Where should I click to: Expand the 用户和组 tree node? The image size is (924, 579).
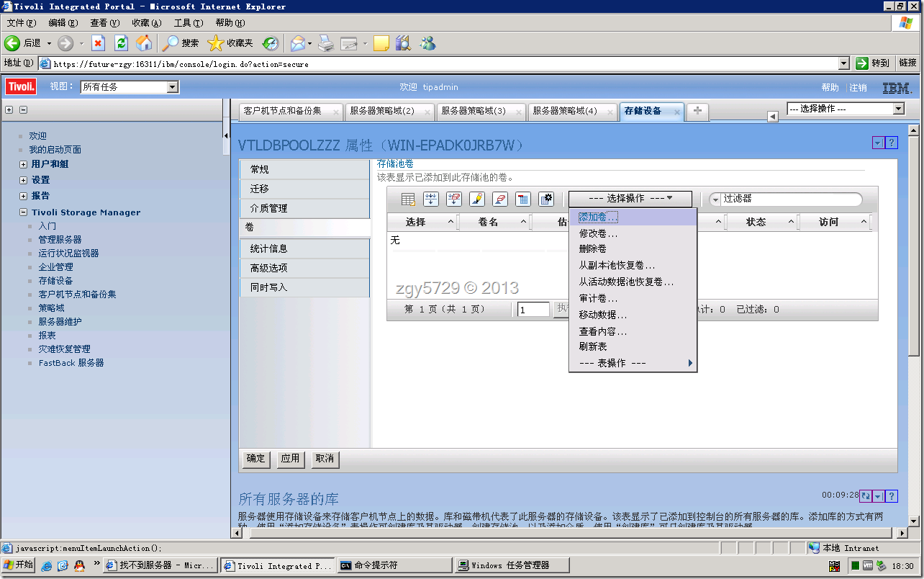point(24,164)
